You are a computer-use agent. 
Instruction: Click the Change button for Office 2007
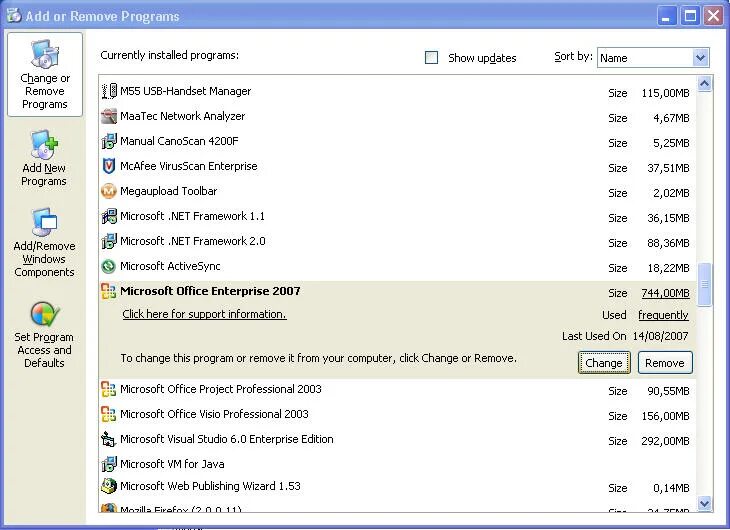click(604, 363)
